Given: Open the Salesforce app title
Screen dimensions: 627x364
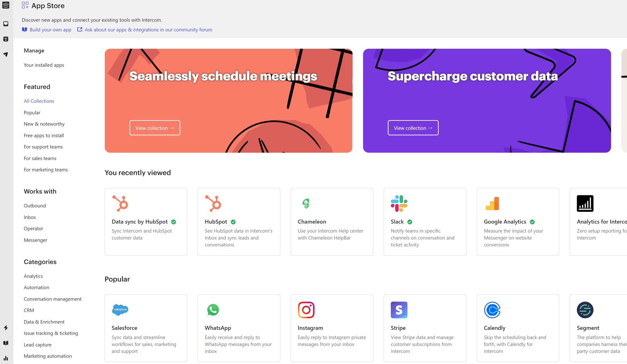Looking at the screenshot, I should tap(124, 328).
